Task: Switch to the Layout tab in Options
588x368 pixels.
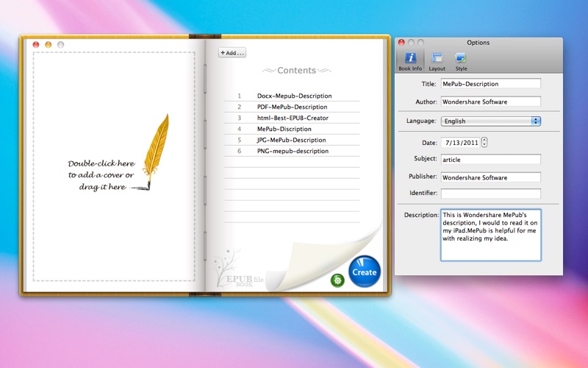Action: tap(437, 61)
